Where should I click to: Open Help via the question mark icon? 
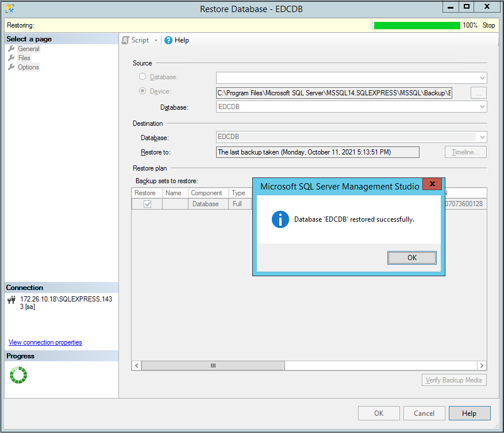tap(168, 40)
